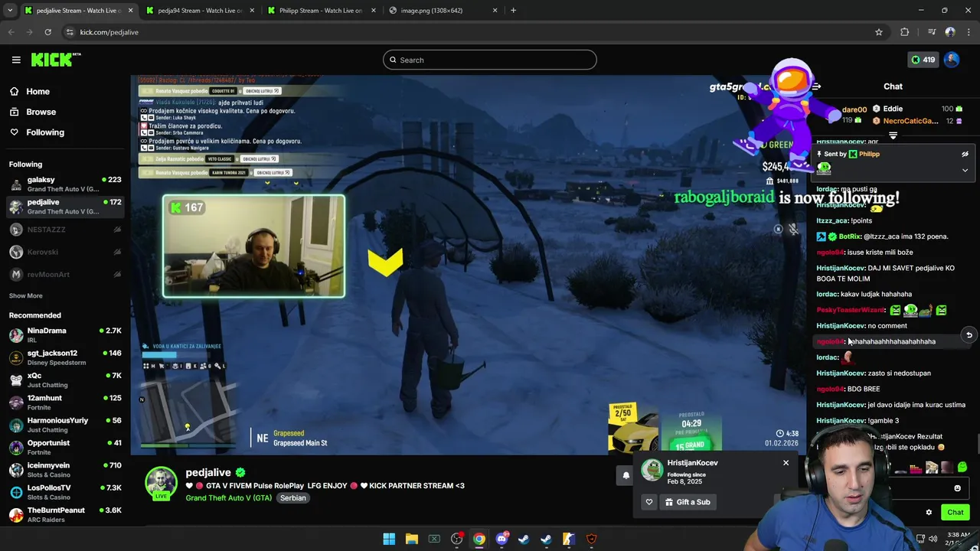Open a new browser tab
Screen dimensions: 980x551
tap(513, 11)
